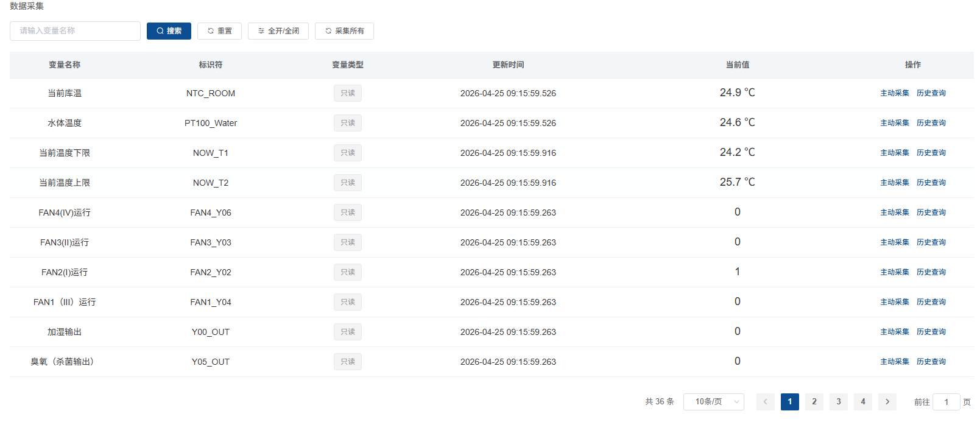
Task: Go to pagination page 2
Action: point(814,402)
